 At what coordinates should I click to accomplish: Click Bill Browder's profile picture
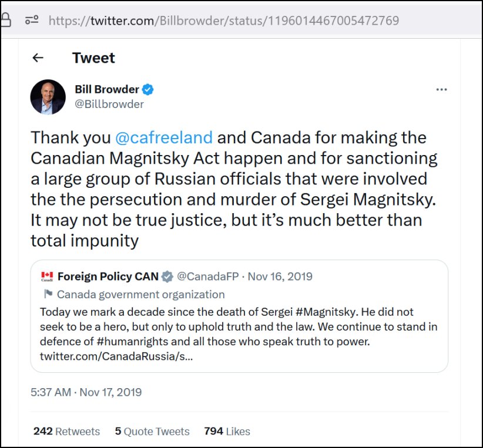(48, 97)
